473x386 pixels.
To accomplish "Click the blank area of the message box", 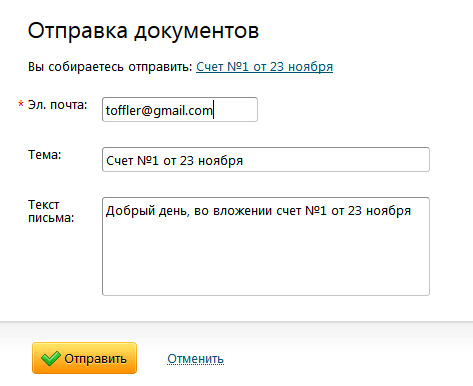I will tap(266, 260).
